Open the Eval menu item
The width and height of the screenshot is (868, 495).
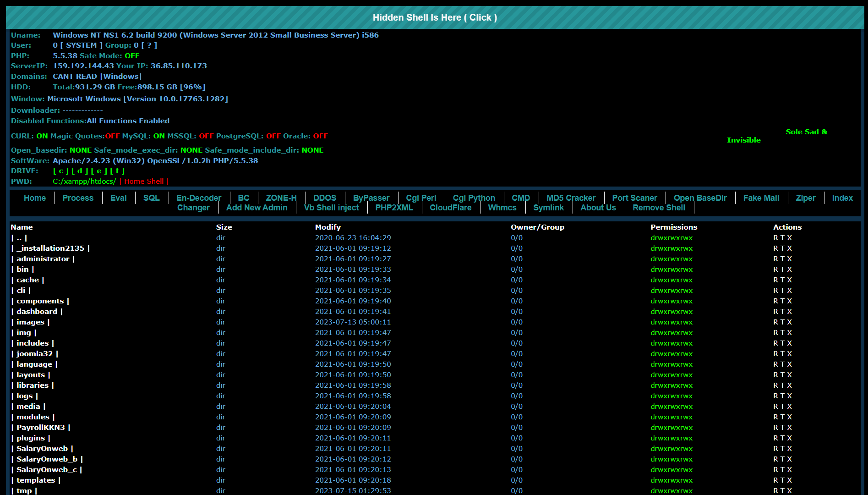[119, 198]
